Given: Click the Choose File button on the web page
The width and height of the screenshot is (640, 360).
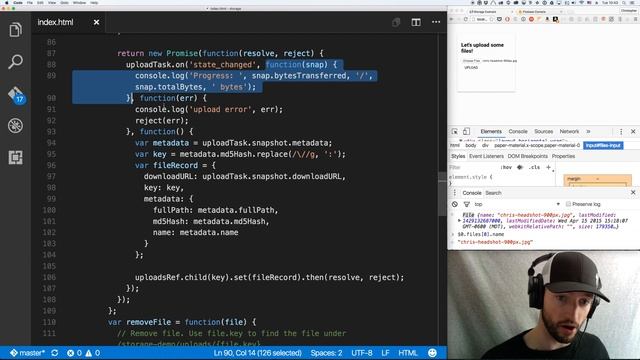Looking at the screenshot, I should coord(471,61).
